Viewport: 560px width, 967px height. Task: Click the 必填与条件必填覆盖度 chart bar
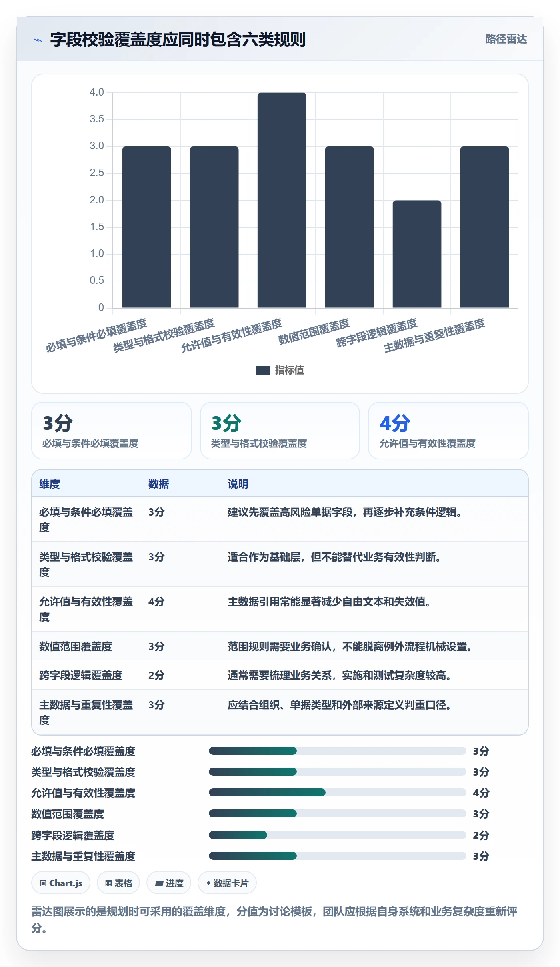(146, 227)
